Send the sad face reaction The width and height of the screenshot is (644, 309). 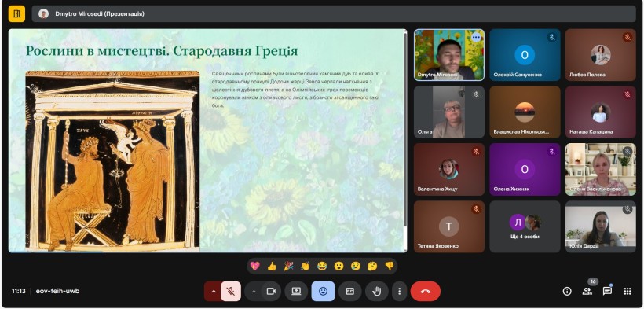point(356,267)
